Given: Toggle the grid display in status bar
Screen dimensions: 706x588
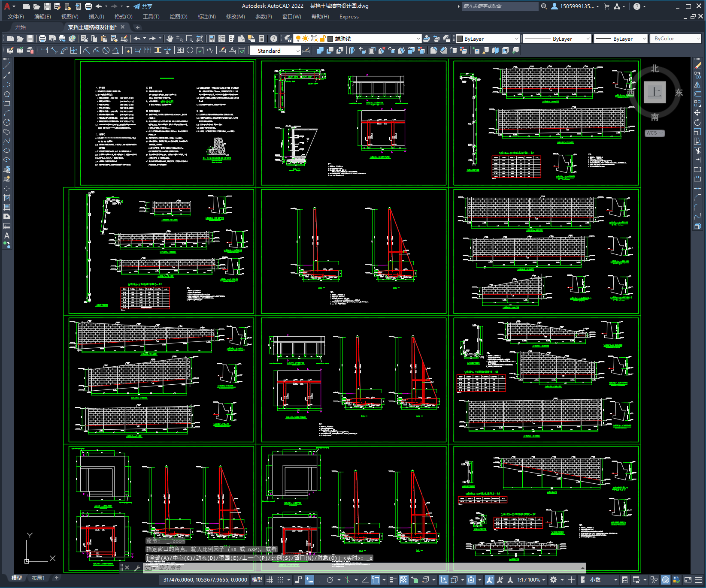Looking at the screenshot, I should click(270, 579).
